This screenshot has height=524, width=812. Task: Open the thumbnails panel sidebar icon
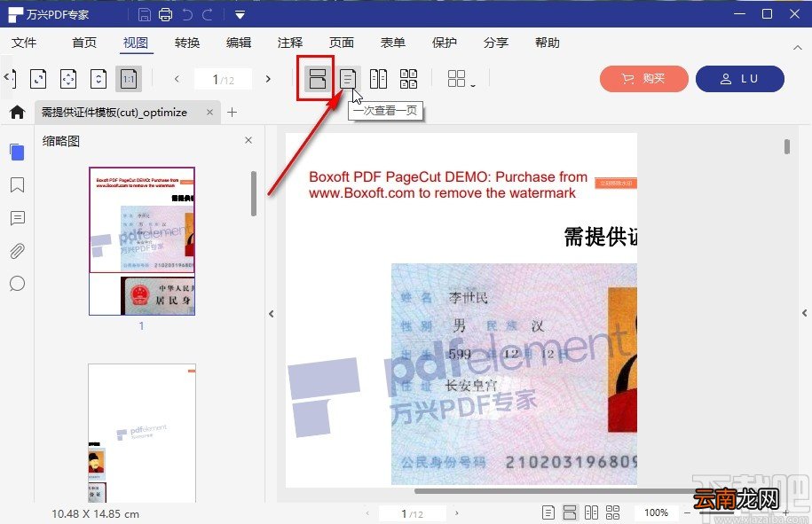17,153
